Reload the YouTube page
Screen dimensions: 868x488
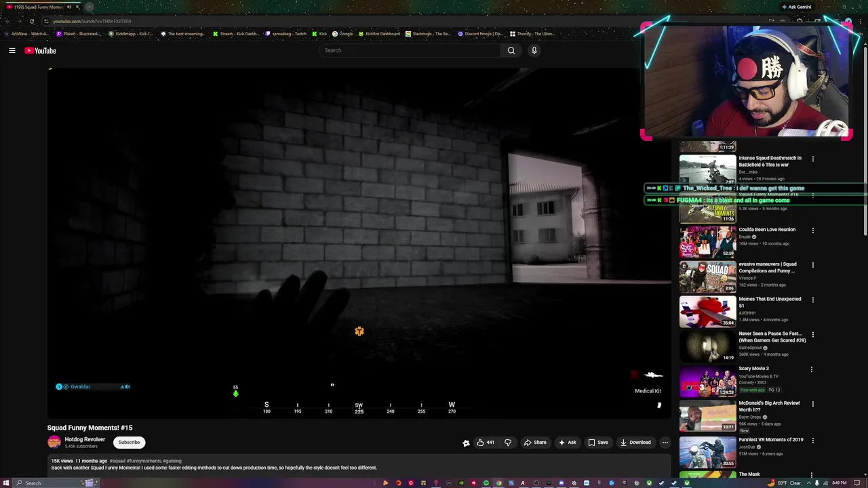[x=32, y=21]
